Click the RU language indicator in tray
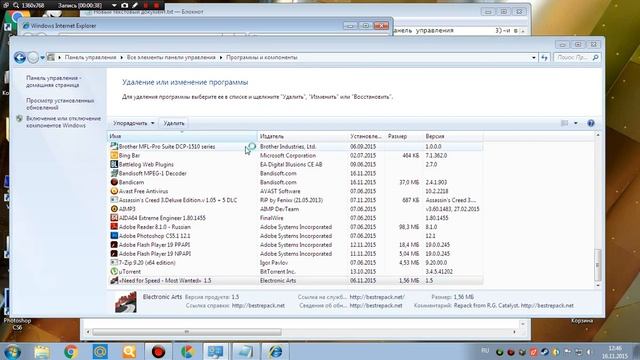This screenshot has width=640, height=360. [x=485, y=351]
